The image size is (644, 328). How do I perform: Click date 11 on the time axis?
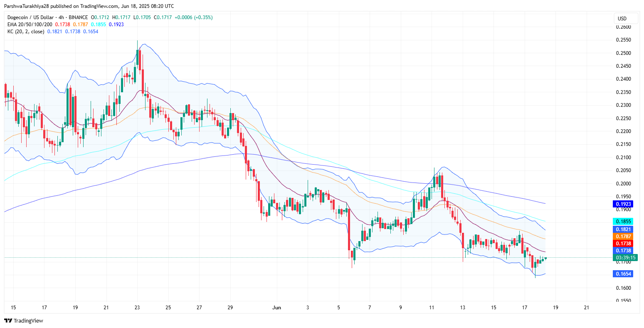432,308
